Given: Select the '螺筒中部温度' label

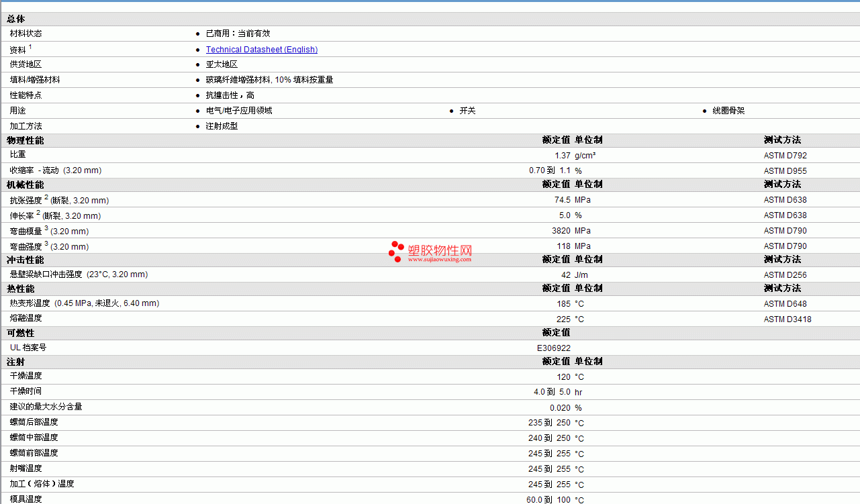Looking at the screenshot, I should pos(34,438).
